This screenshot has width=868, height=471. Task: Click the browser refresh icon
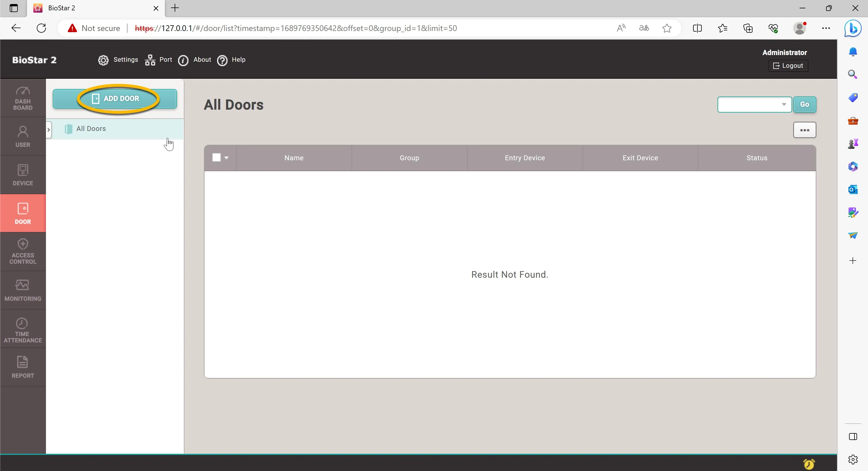pos(41,28)
